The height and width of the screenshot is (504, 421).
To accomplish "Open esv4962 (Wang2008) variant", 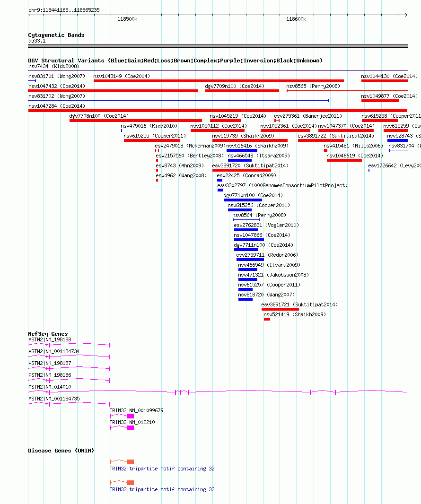I will (181, 176).
